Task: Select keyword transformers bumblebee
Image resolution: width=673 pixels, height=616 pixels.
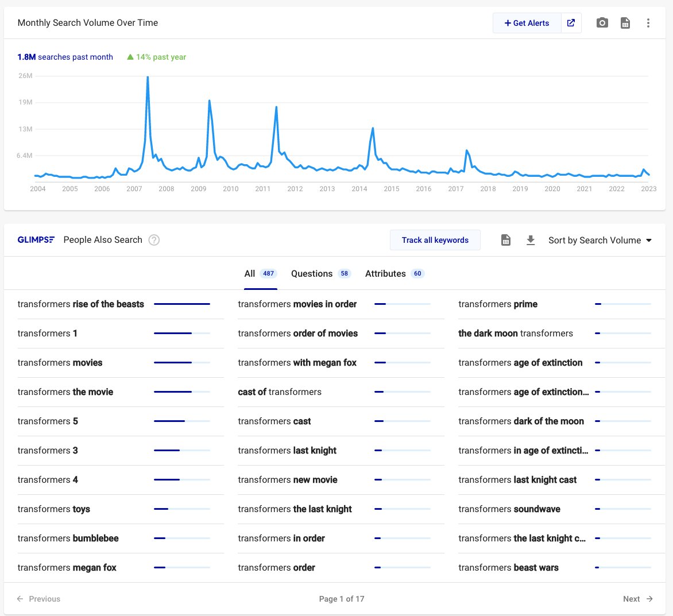Action: 68,538
